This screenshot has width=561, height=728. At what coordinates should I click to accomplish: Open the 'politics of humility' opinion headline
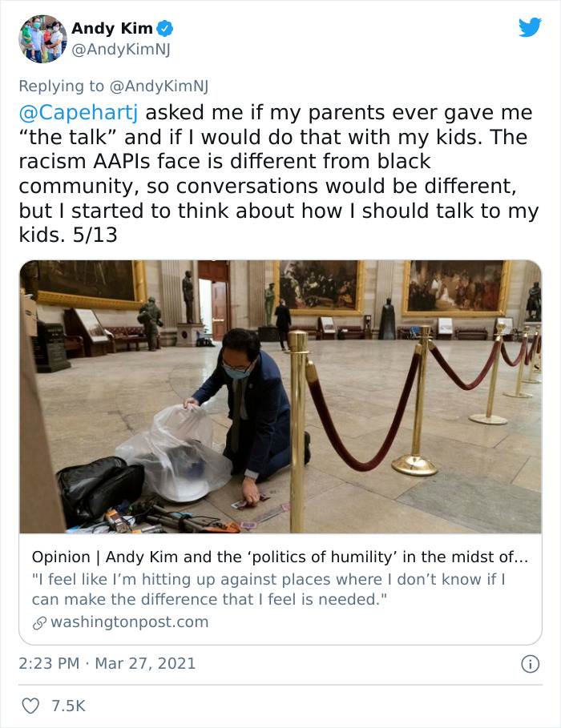[x=280, y=557]
